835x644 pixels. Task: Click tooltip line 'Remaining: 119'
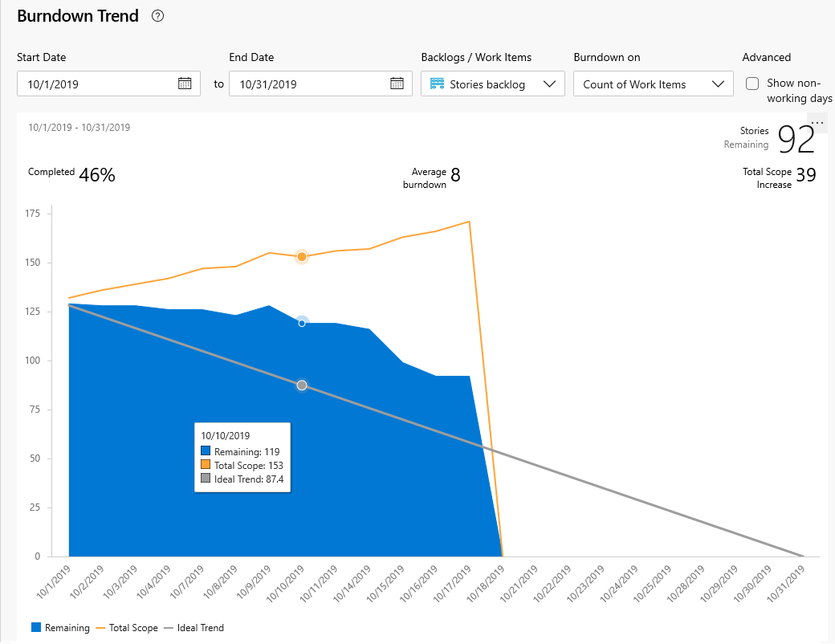pyautogui.click(x=246, y=452)
